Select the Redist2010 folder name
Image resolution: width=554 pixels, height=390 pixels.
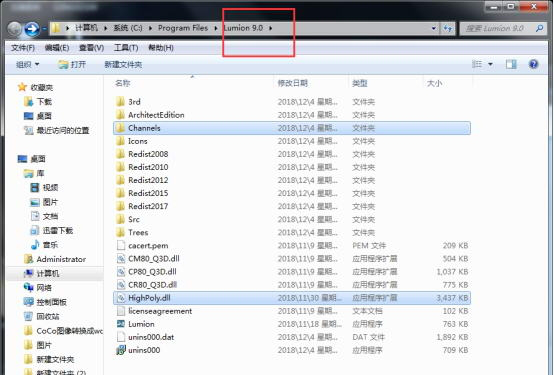click(x=148, y=167)
